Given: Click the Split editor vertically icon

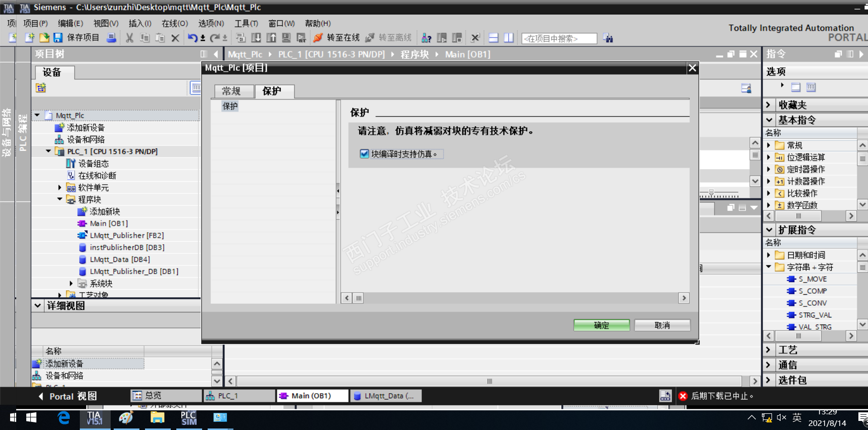Looking at the screenshot, I should point(509,38).
